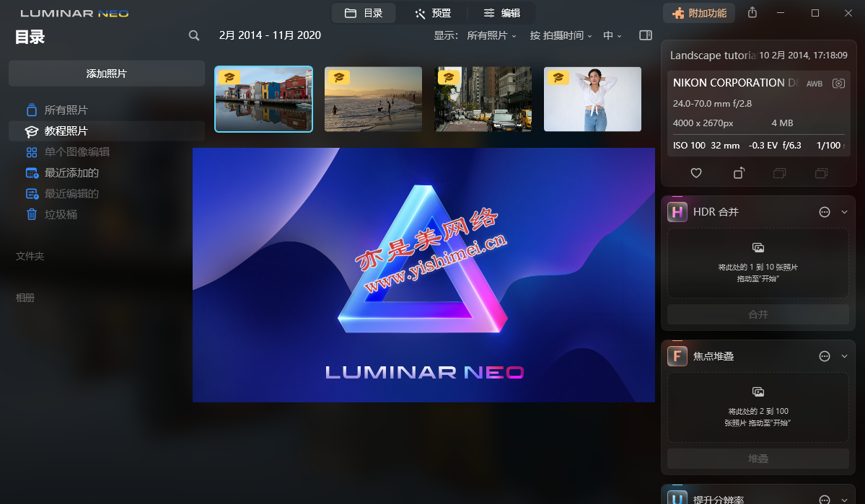The width and height of the screenshot is (865, 504).
Task: Click the date range 2月 2014 - 11月 2020
Action: pos(270,35)
